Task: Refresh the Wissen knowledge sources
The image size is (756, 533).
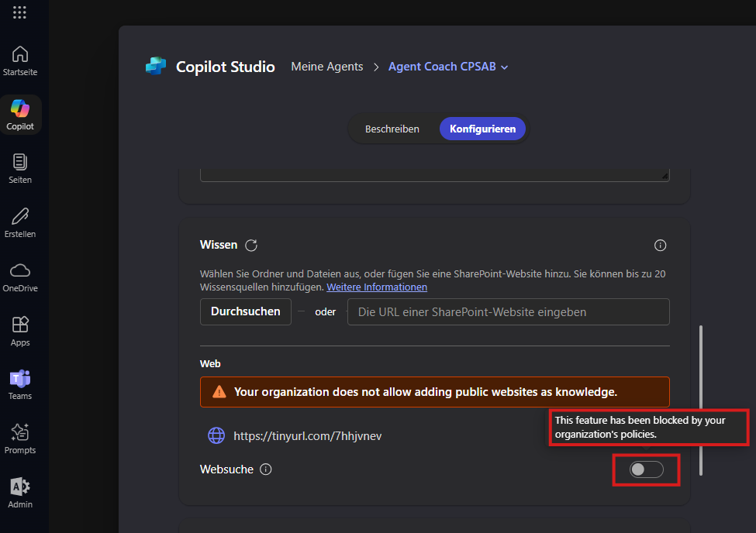Action: pyautogui.click(x=251, y=246)
